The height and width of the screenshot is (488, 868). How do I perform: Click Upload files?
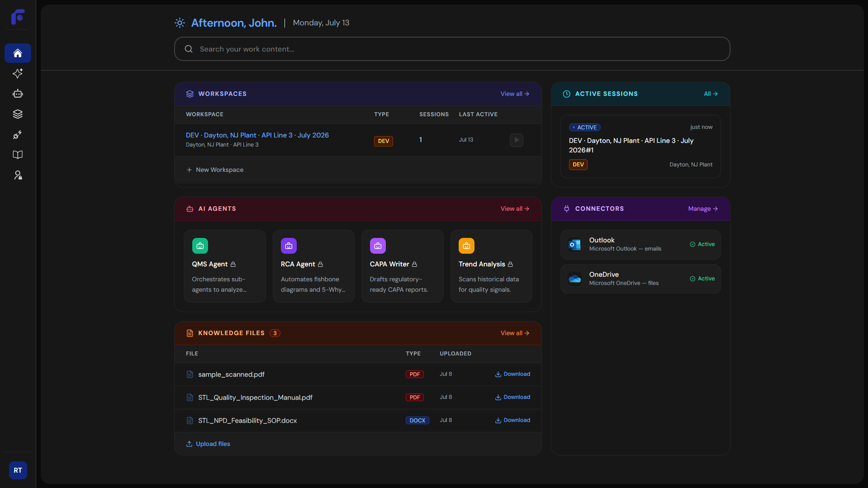tap(209, 444)
